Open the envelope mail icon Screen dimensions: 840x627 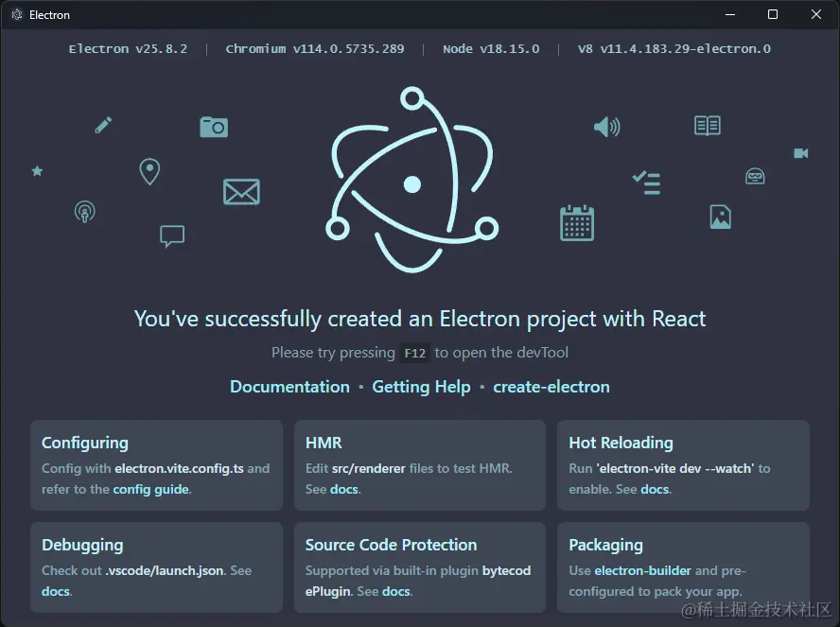click(x=241, y=192)
